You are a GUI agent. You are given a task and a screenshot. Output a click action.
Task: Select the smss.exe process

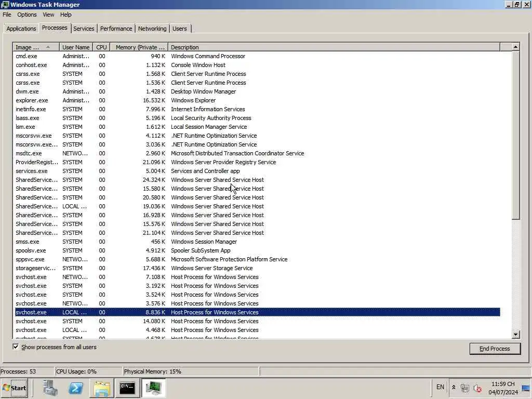(x=257, y=241)
